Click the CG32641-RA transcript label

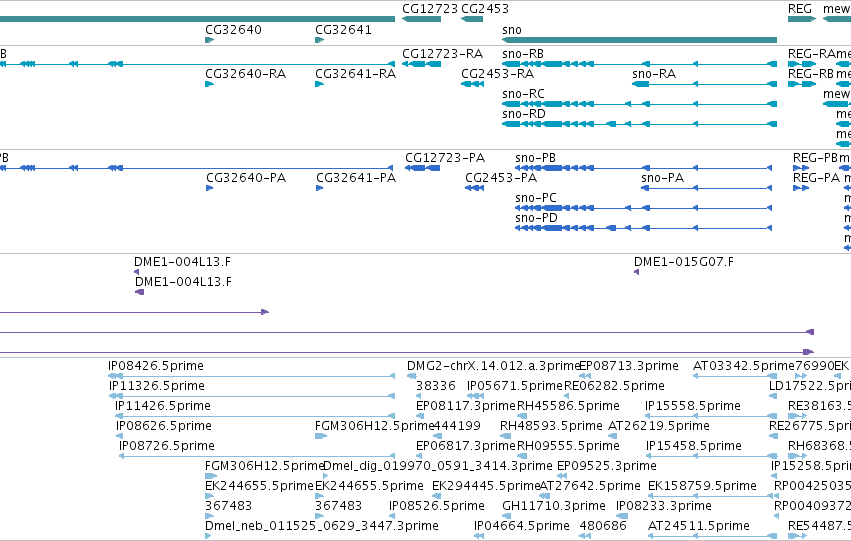pyautogui.click(x=355, y=74)
